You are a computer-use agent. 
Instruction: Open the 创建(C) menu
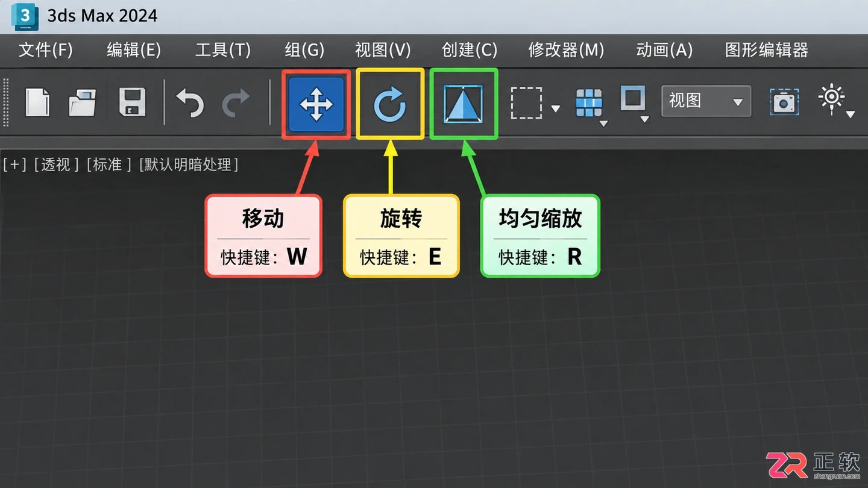point(470,50)
